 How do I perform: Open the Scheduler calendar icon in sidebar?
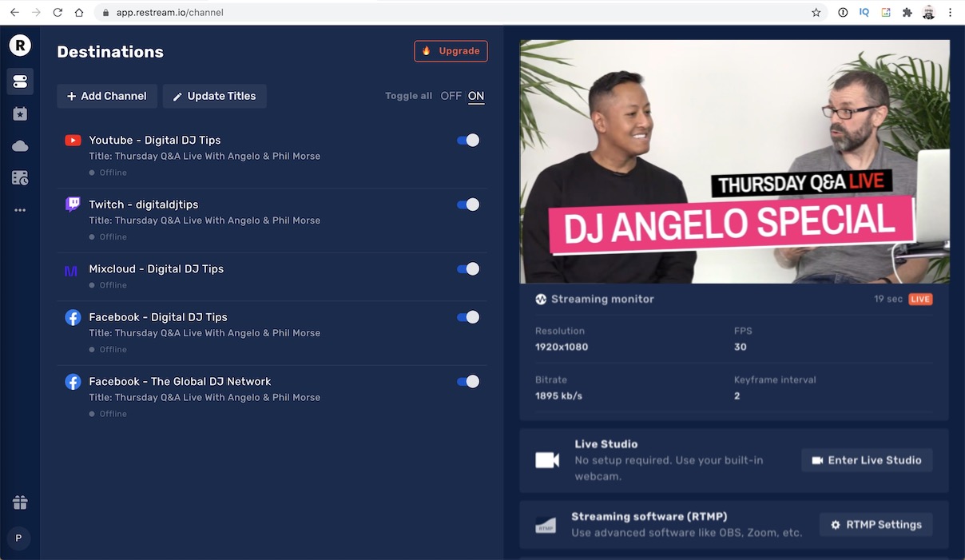(x=19, y=177)
